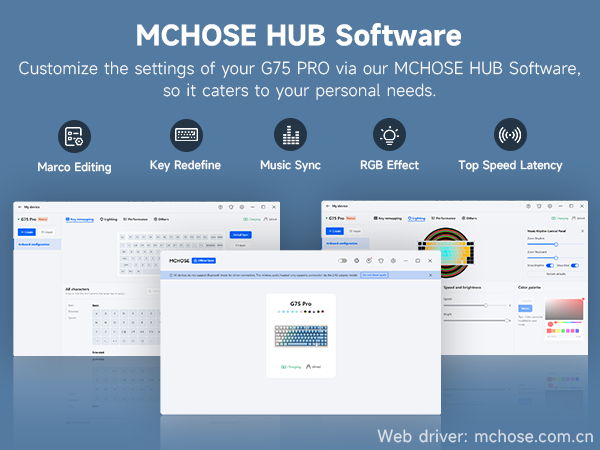The width and height of the screenshot is (600, 450).
Task: Toggle the header switch in front MCHOSE window
Action: click(x=342, y=261)
